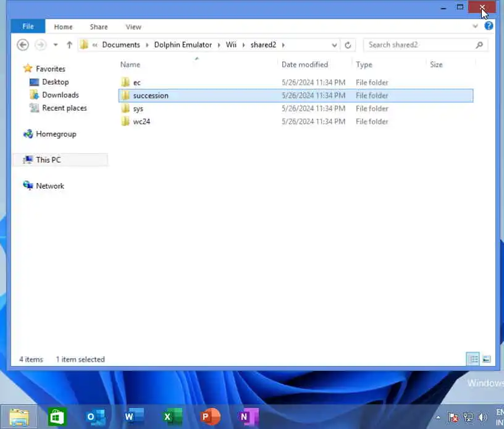Open OneNote from the taskbar
Image resolution: width=504 pixels, height=429 pixels.
point(249,417)
